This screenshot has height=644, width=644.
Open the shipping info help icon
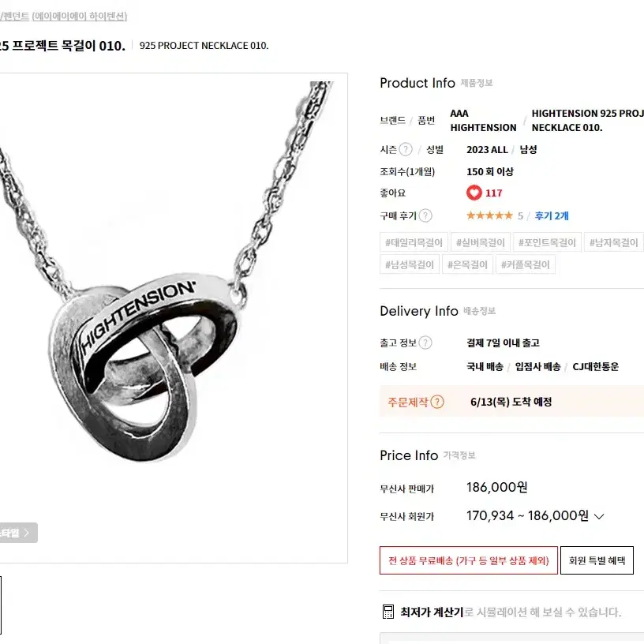click(x=425, y=343)
